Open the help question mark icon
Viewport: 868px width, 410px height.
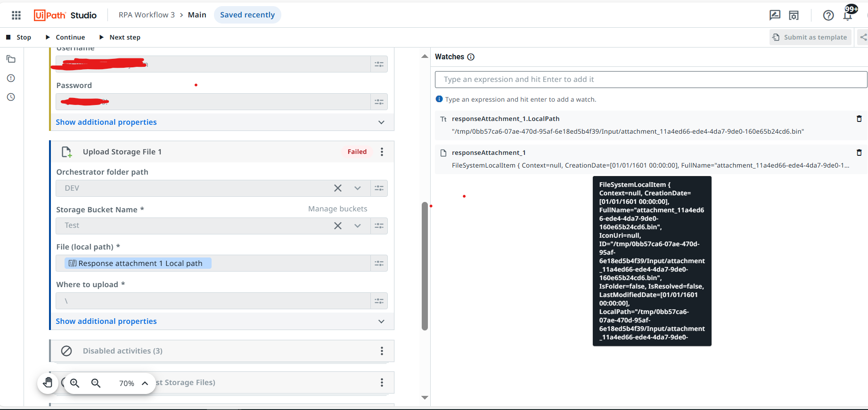point(828,15)
